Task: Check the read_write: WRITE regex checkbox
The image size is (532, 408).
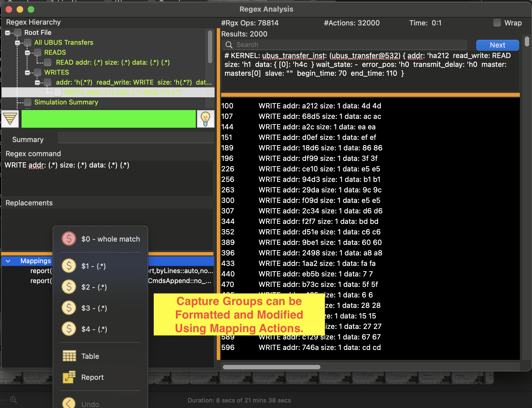Action: [x=48, y=82]
